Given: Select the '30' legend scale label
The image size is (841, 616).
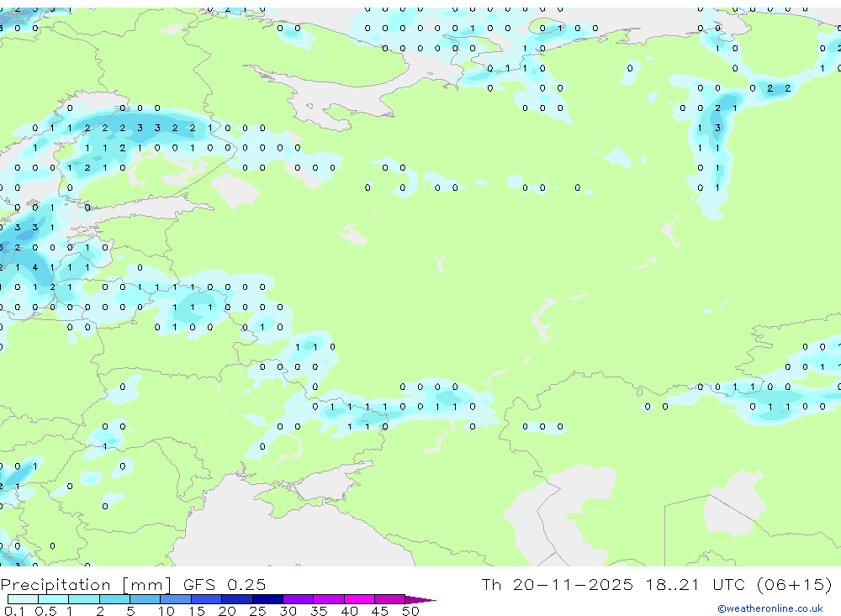Looking at the screenshot, I should coord(288,611).
